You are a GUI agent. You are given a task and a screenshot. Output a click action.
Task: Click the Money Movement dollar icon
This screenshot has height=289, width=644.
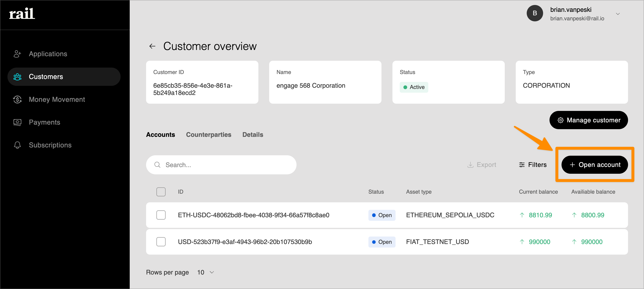tap(17, 100)
